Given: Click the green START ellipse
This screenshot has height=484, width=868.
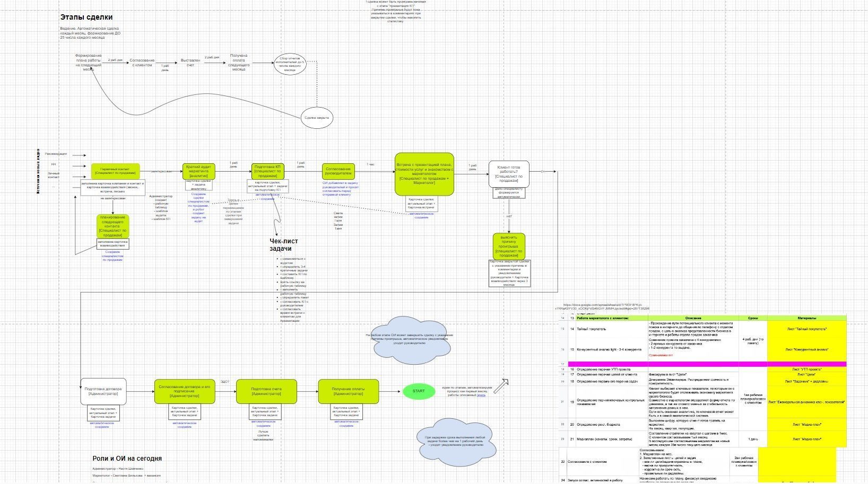Looking at the screenshot, I should point(419,392).
